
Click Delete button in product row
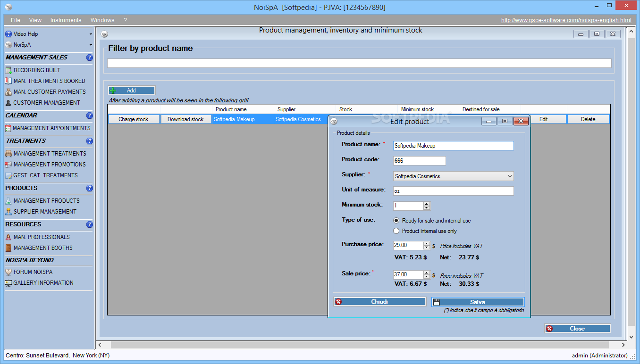pos(588,119)
